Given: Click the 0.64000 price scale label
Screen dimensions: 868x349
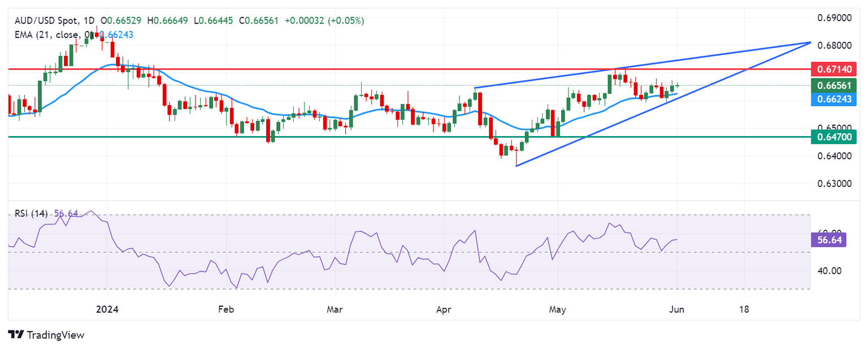Looking at the screenshot, I should coord(835,156).
